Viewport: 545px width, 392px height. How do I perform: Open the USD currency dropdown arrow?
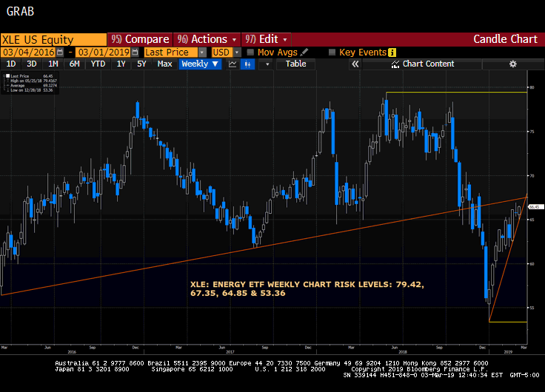click(x=237, y=53)
